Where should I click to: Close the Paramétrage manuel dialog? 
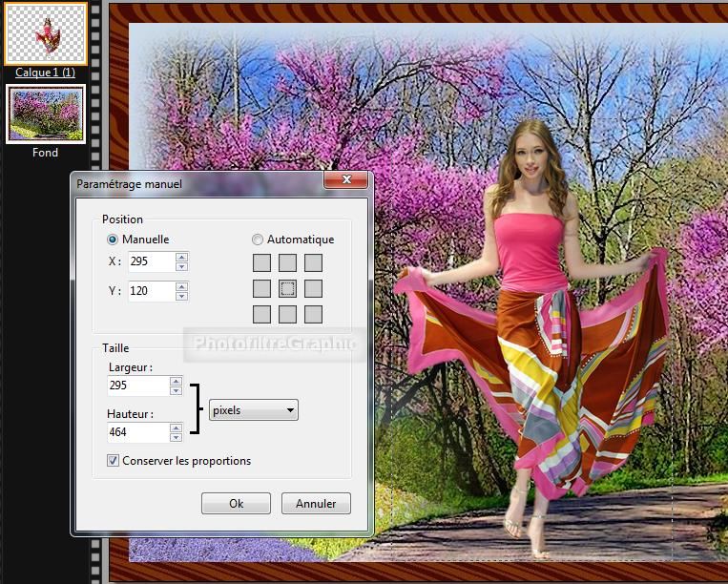[x=346, y=179]
